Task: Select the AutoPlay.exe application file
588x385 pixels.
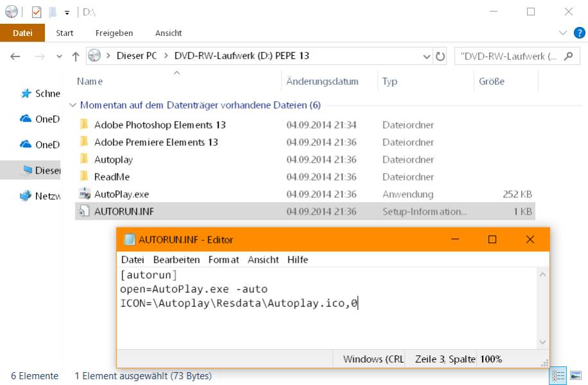Action: [121, 194]
